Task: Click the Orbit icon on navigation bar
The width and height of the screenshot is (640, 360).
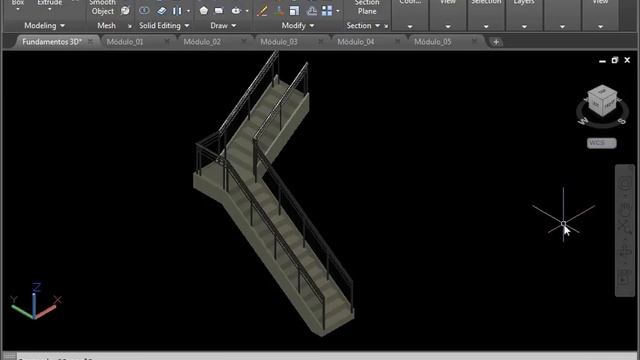Action: [625, 251]
